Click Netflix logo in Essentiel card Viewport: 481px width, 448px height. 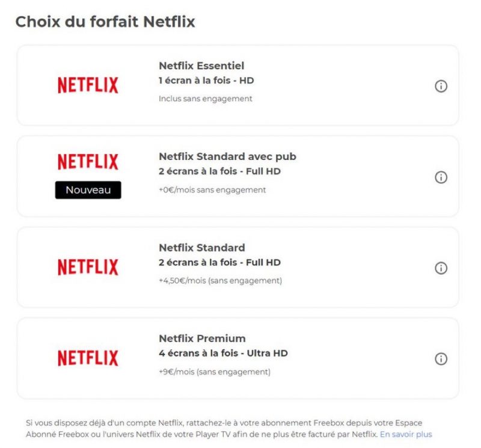pos(88,85)
